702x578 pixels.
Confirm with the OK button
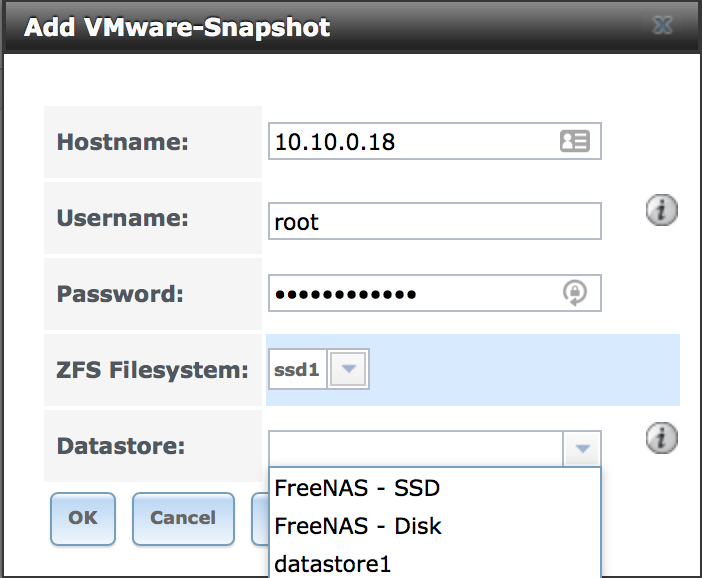point(83,518)
